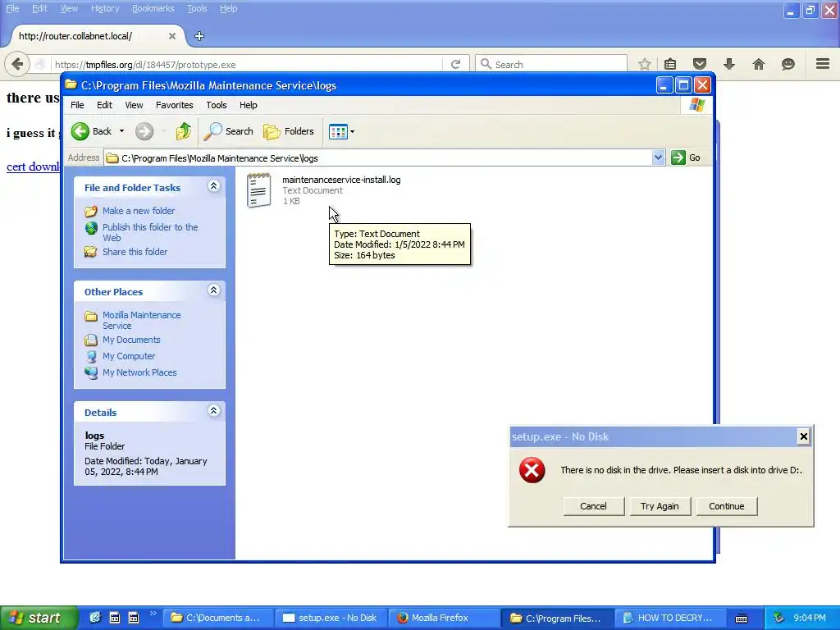Go up one folder level
The width and height of the screenshot is (840, 630).
coord(183,131)
